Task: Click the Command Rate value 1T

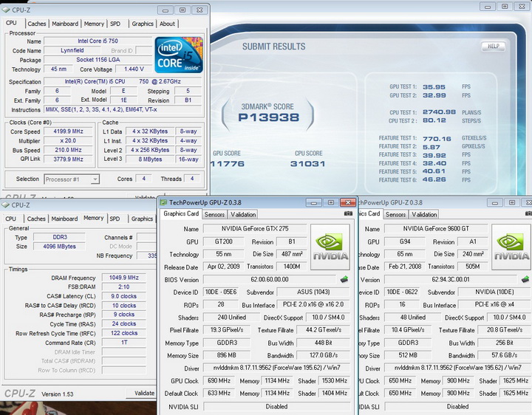Action: [x=124, y=343]
